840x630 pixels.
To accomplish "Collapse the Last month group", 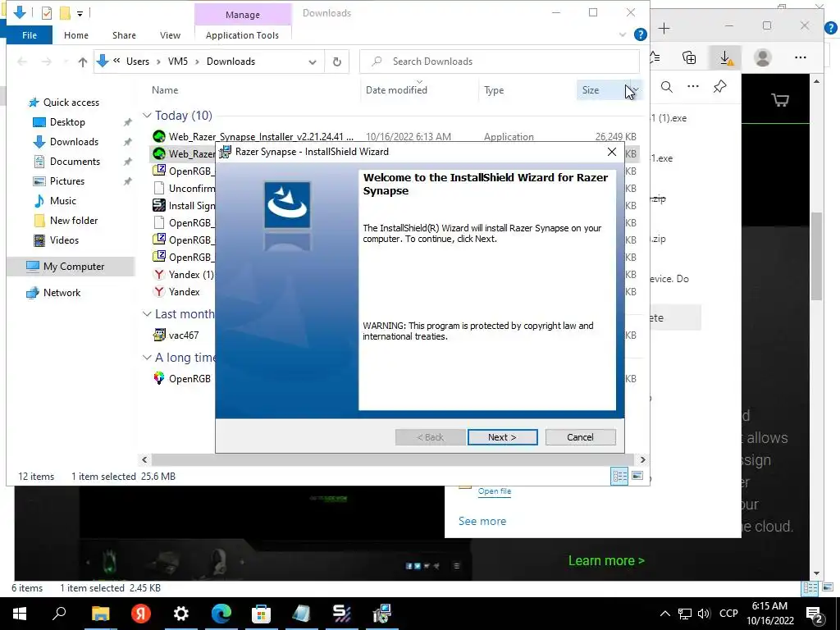I will [147, 314].
